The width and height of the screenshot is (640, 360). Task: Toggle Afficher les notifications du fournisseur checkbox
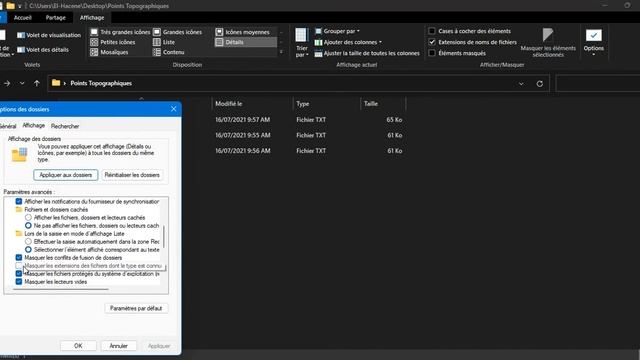(x=19, y=201)
